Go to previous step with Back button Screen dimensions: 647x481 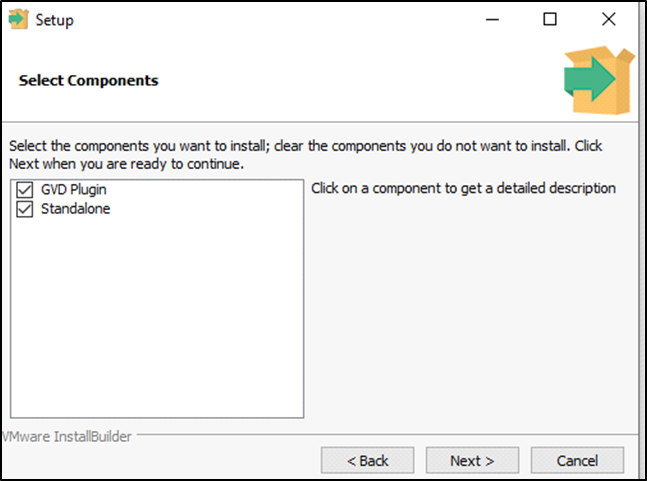pos(367,461)
